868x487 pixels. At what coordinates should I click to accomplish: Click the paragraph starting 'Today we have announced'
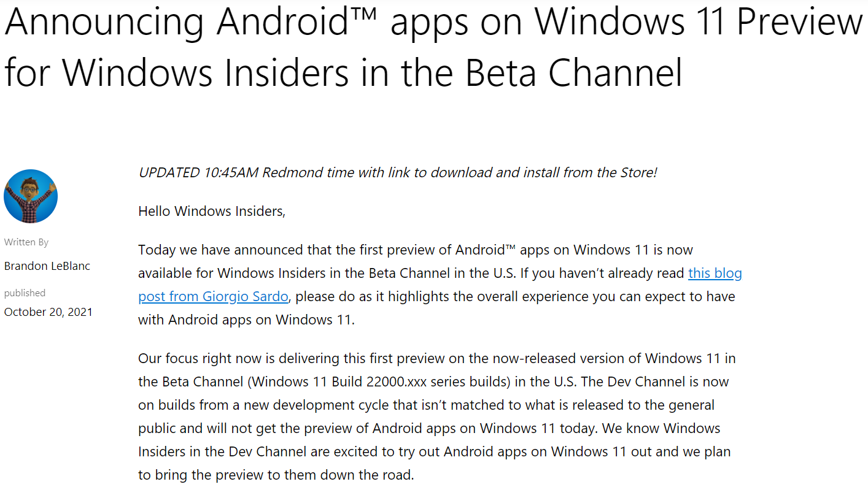coord(440,285)
